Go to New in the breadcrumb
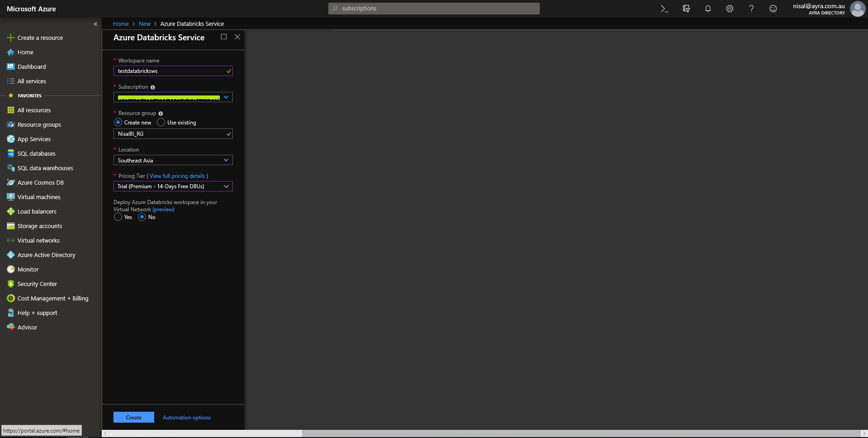The image size is (868, 438). pyautogui.click(x=145, y=24)
